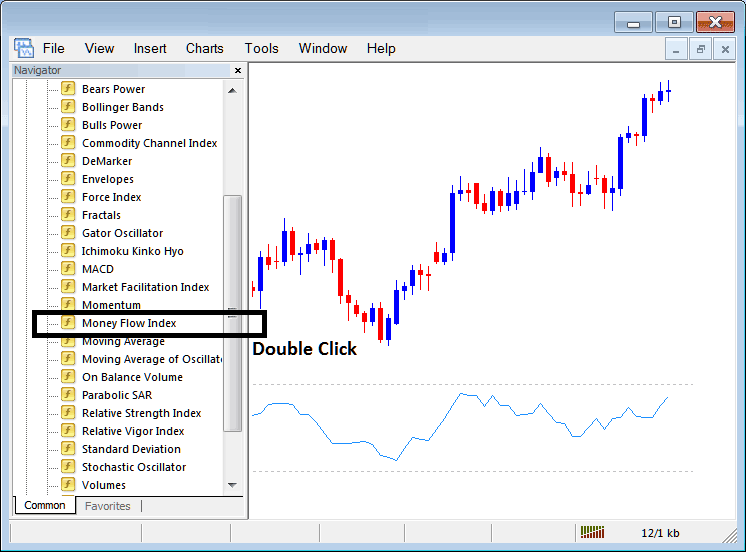Open the Window menu
The image size is (746, 552).
(x=323, y=49)
